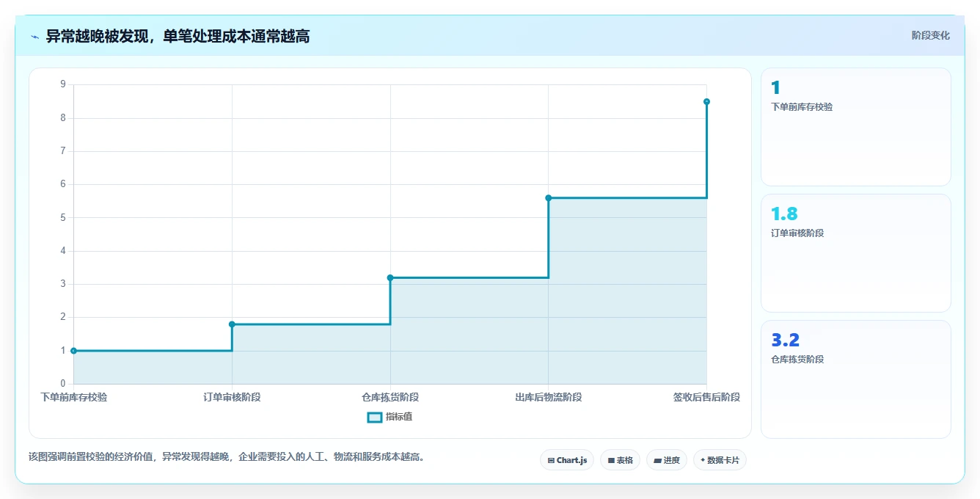Open the card showing value 1.8
980x499 pixels.
pos(856,253)
